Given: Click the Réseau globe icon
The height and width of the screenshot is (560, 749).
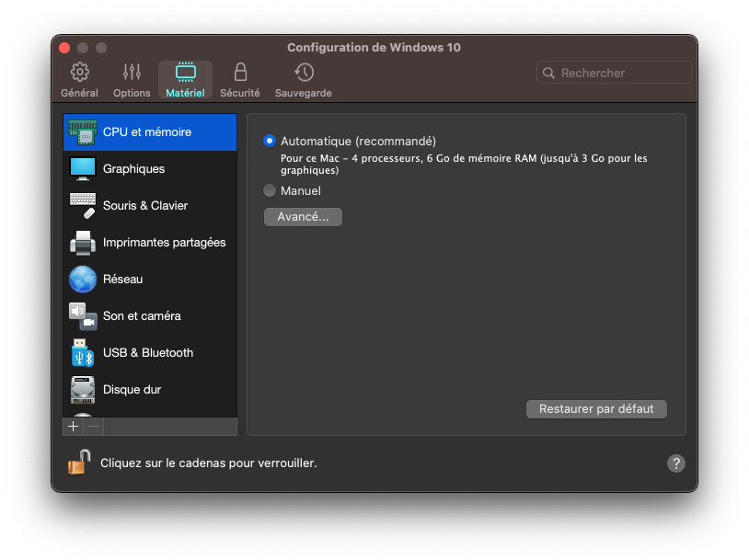Looking at the screenshot, I should tap(83, 280).
